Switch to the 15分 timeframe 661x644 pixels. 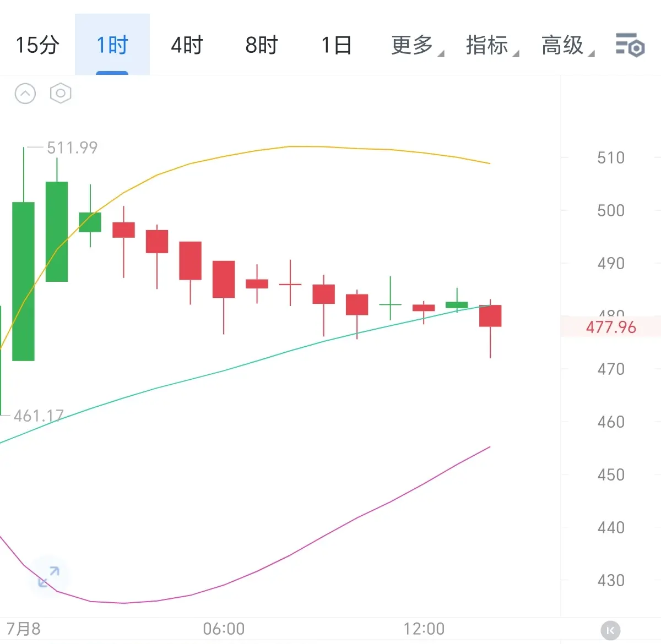[37, 45]
